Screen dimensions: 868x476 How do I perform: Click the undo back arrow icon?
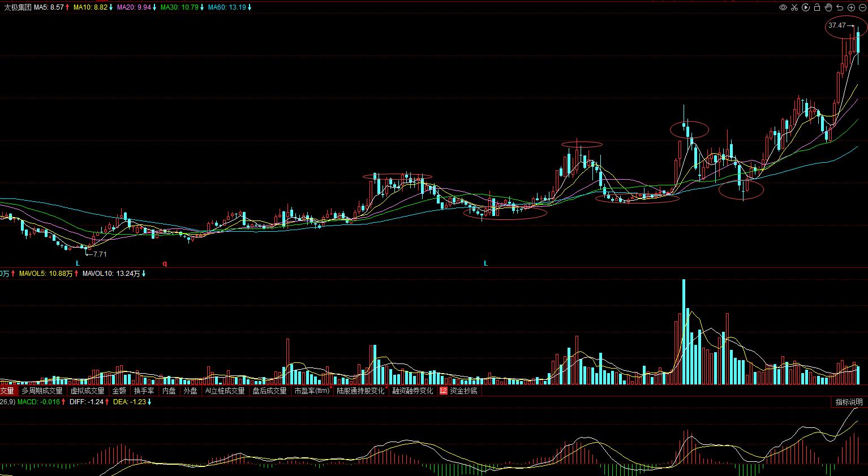click(x=840, y=7)
